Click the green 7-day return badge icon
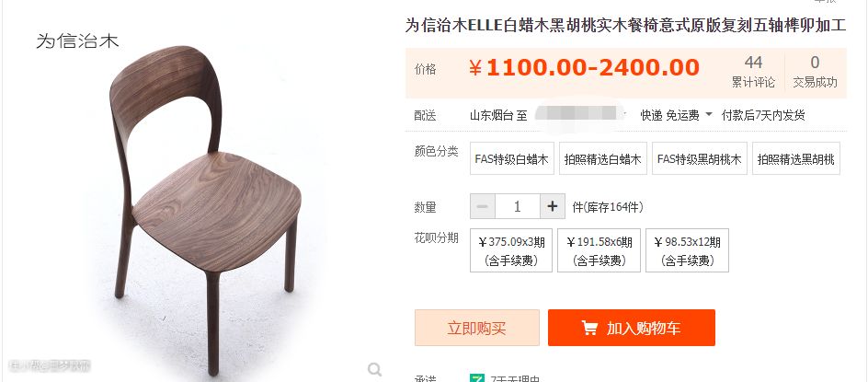868x382 pixels. click(476, 378)
